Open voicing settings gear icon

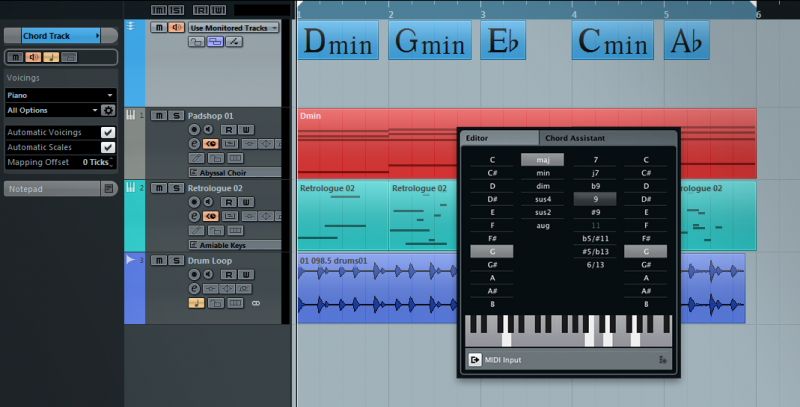[108, 110]
